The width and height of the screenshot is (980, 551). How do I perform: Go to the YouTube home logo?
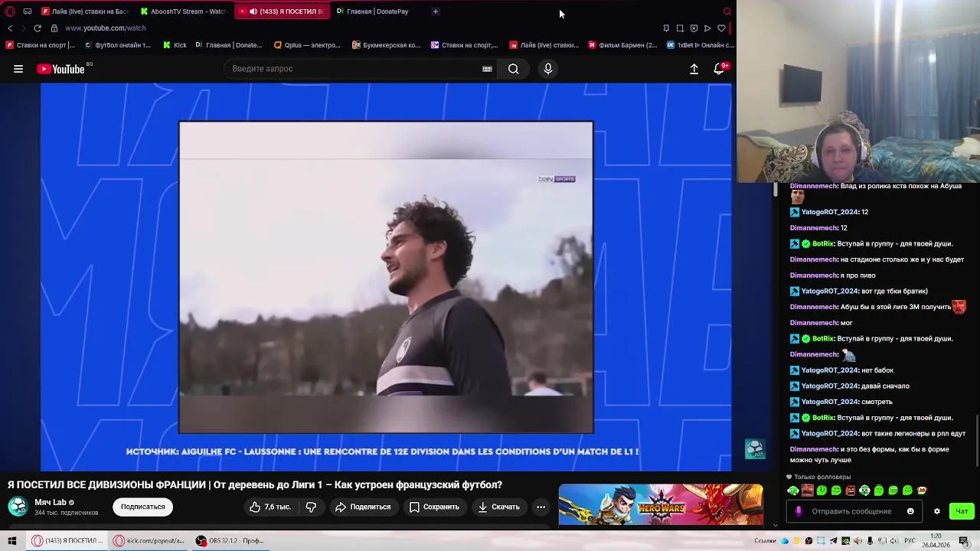(60, 69)
